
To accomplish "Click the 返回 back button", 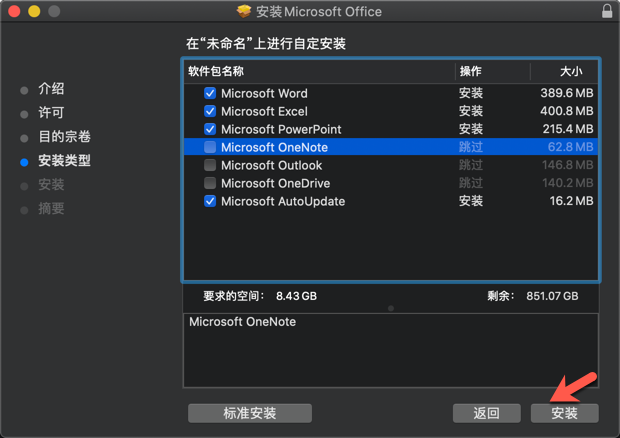I will click(x=486, y=413).
